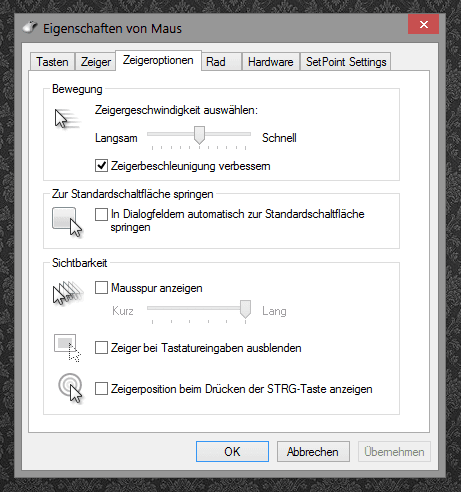The height and width of the screenshot is (492, 461).
Task: Click the Schnell end of speed slider
Action: [246, 134]
